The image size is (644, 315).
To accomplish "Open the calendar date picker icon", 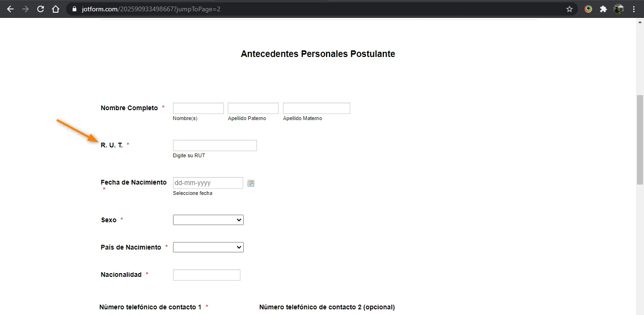I will click(251, 183).
